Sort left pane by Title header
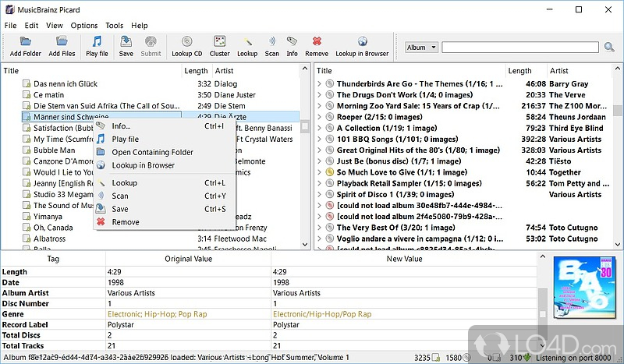The width and height of the screenshot is (624, 364). pyautogui.click(x=91, y=71)
